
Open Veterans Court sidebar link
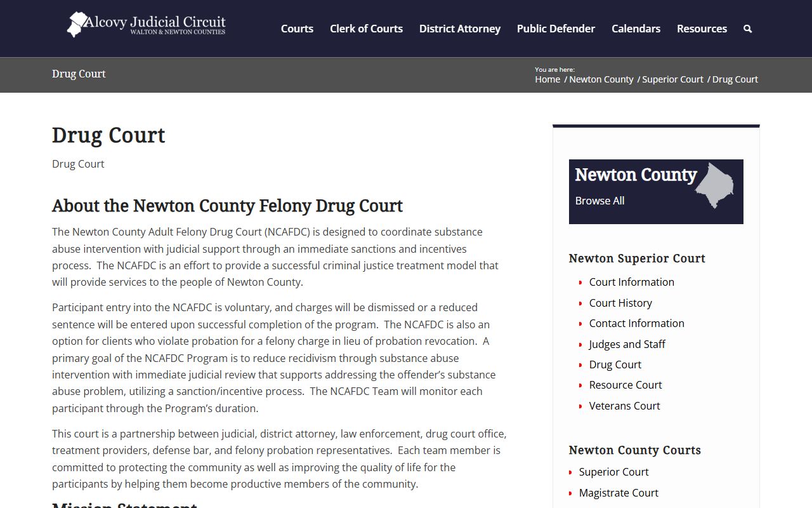pyautogui.click(x=625, y=406)
